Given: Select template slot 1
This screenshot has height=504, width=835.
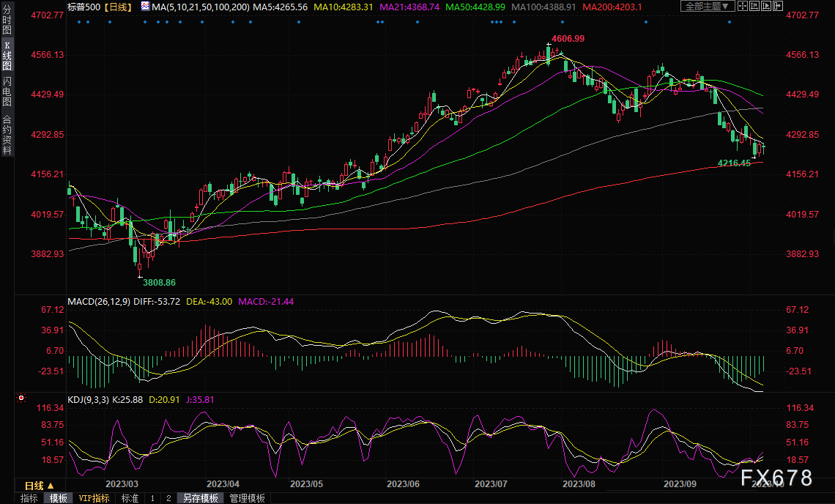Looking at the screenshot, I should [x=152, y=498].
